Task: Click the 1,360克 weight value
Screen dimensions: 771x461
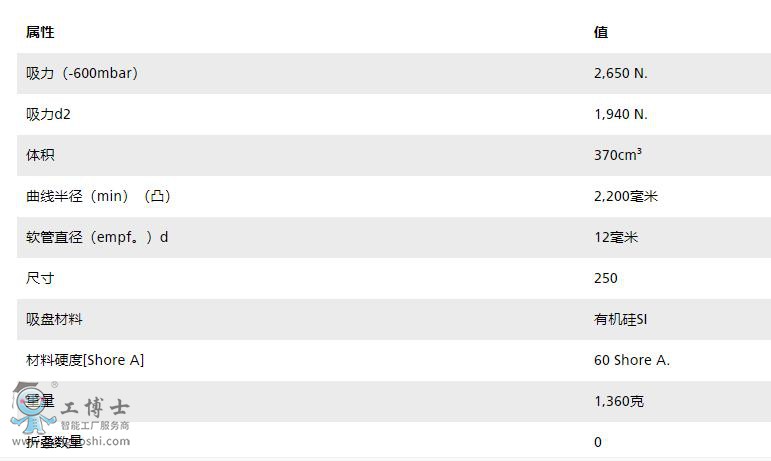Action: click(619, 401)
